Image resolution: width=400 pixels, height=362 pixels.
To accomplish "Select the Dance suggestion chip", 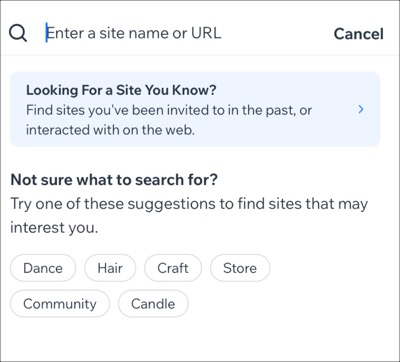I will (x=43, y=268).
